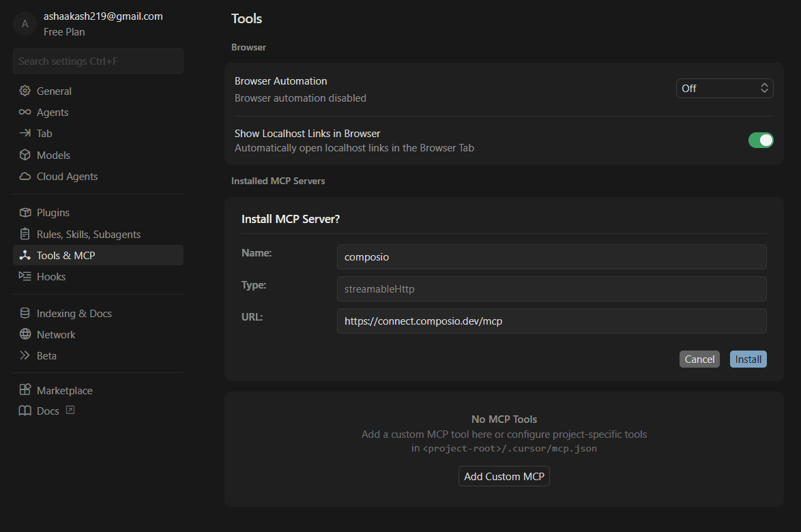Open the Plugins settings page

click(98, 212)
